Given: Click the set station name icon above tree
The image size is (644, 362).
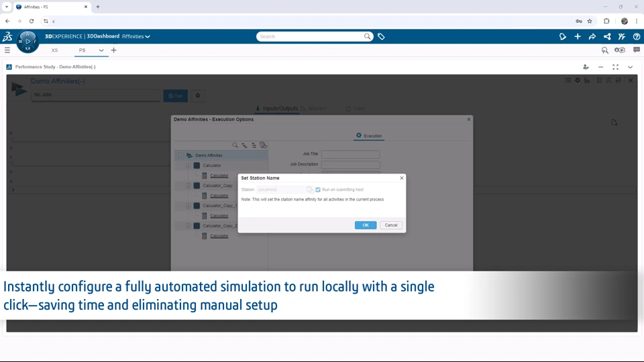Looking at the screenshot, I should tap(263, 145).
